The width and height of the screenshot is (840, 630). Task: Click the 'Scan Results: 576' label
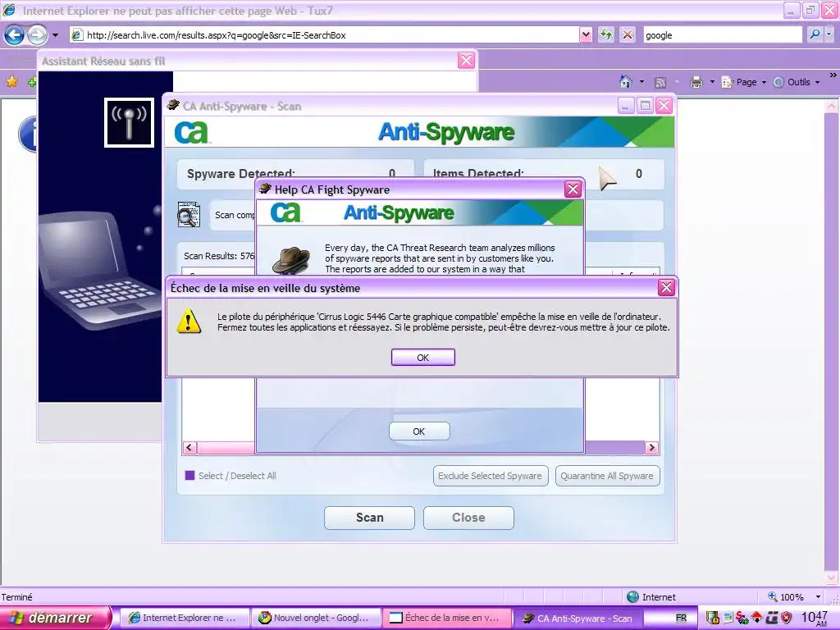click(219, 256)
